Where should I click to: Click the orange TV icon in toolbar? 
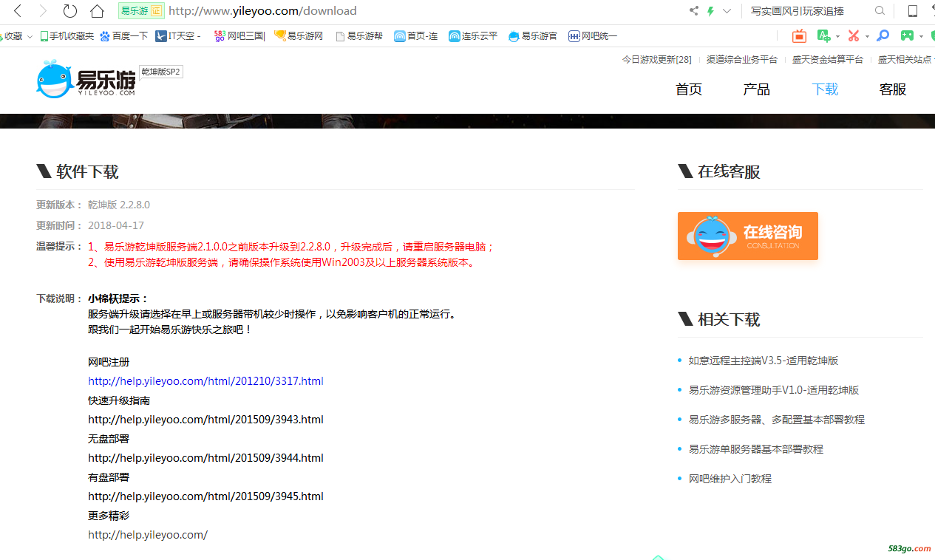799,35
